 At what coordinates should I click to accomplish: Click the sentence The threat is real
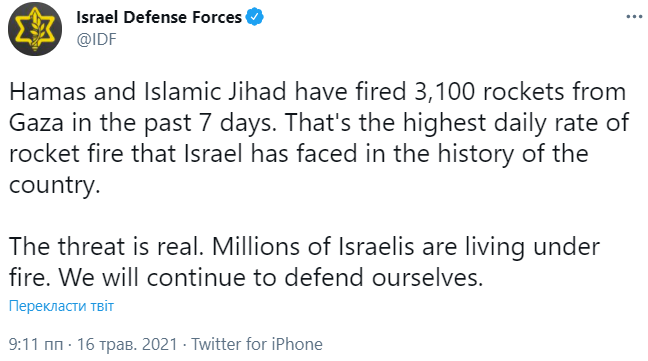107,247
